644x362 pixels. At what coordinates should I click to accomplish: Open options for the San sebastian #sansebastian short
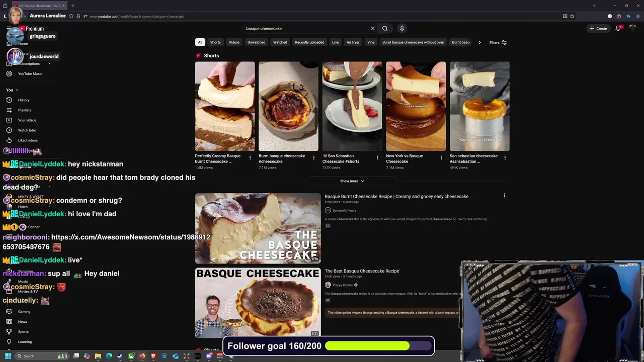pyautogui.click(x=505, y=158)
